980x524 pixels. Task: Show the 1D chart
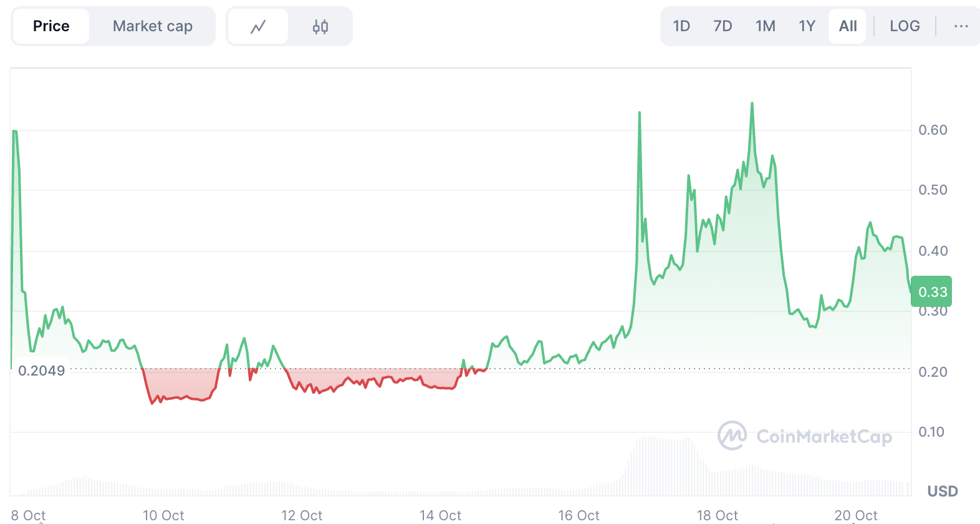pos(681,26)
